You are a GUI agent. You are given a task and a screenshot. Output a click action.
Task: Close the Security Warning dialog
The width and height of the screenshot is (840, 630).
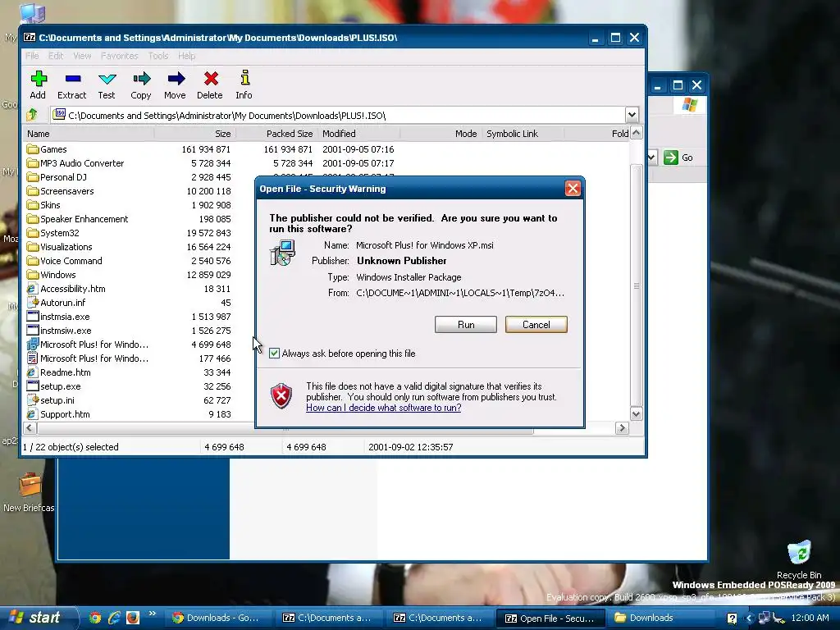(x=573, y=189)
